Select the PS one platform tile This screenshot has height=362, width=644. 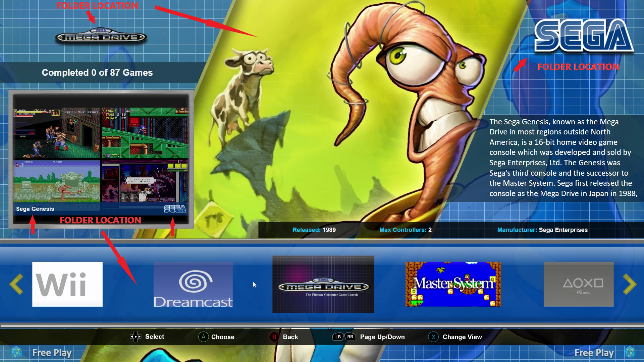pyautogui.click(x=579, y=284)
